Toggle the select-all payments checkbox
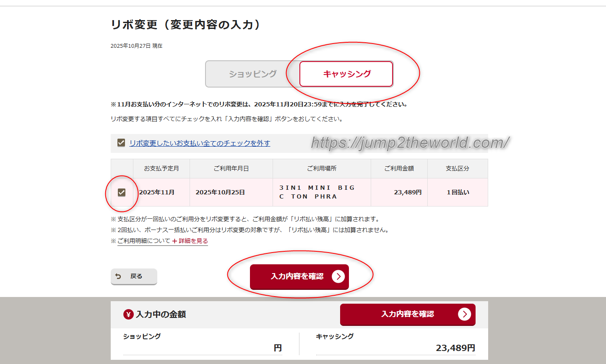 [121, 143]
